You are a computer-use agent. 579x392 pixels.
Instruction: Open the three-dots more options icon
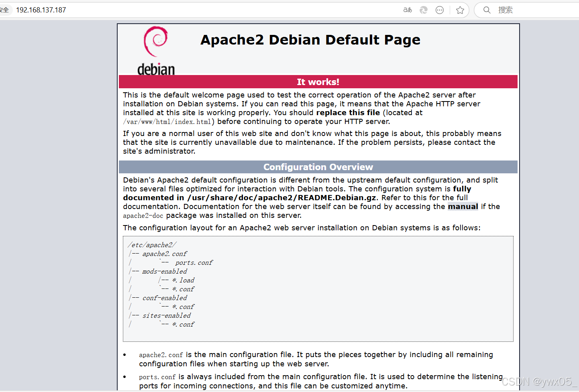[440, 10]
